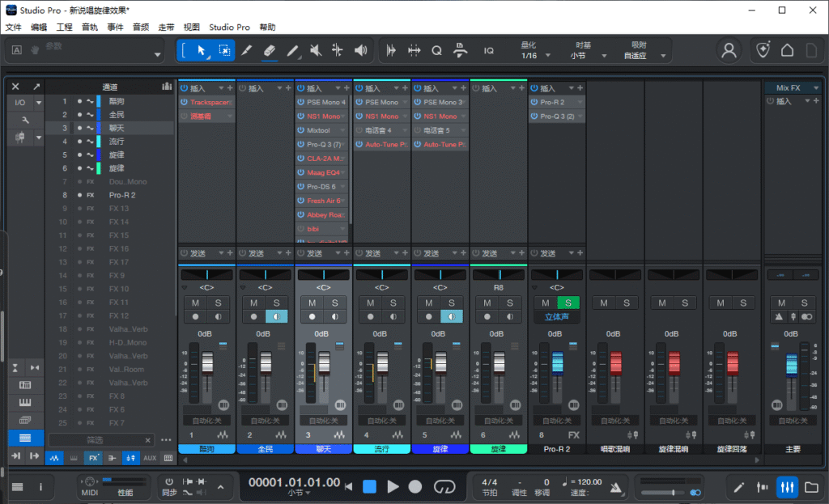Viewport: 829px width, 504px height.
Task: Bypass Pro-Q 3 (7) insert power
Action: [301, 144]
